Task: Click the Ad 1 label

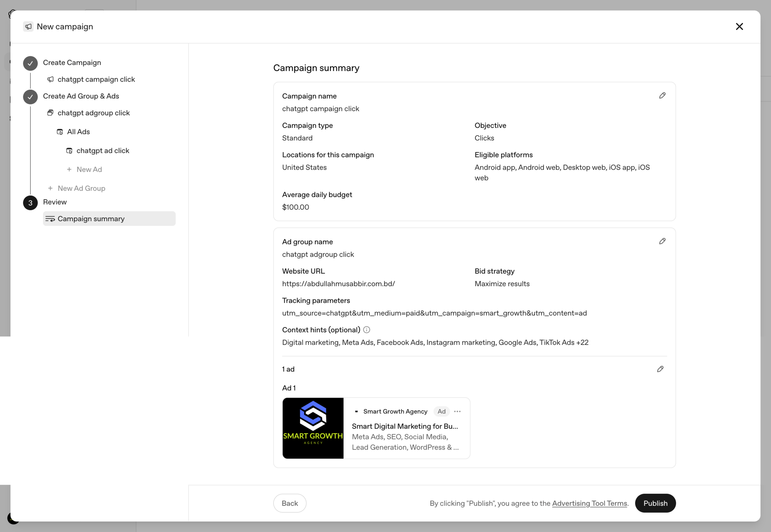Action: click(289, 388)
